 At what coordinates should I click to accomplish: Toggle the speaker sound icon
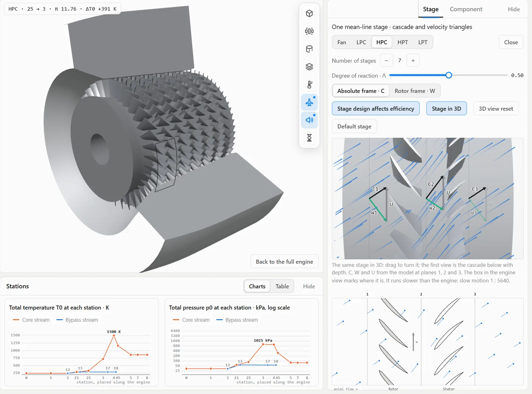click(309, 120)
